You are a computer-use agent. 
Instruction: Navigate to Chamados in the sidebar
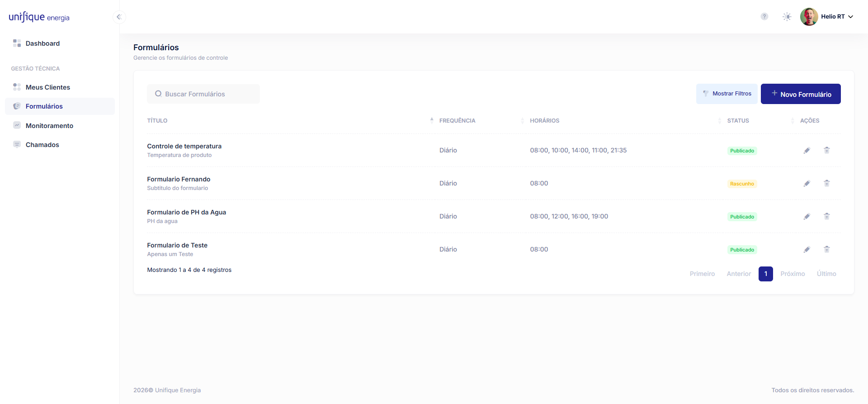(42, 145)
